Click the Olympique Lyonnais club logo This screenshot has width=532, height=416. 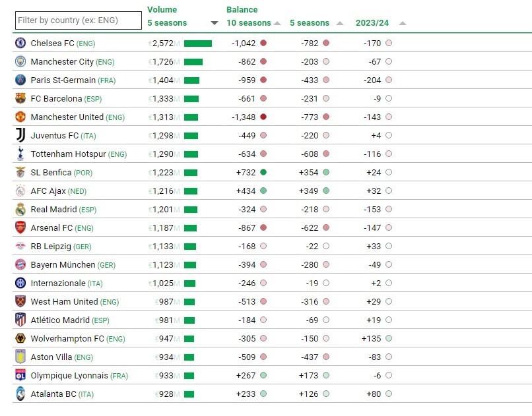coord(20,375)
